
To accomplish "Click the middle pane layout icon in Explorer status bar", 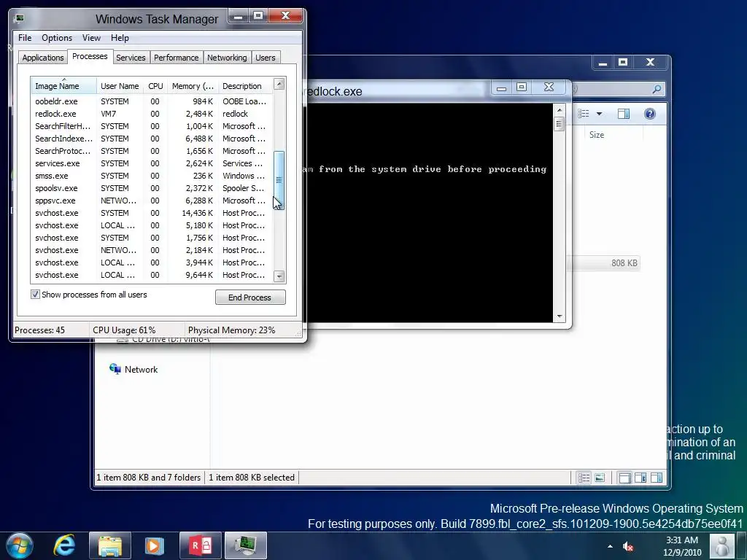I will pos(640,478).
